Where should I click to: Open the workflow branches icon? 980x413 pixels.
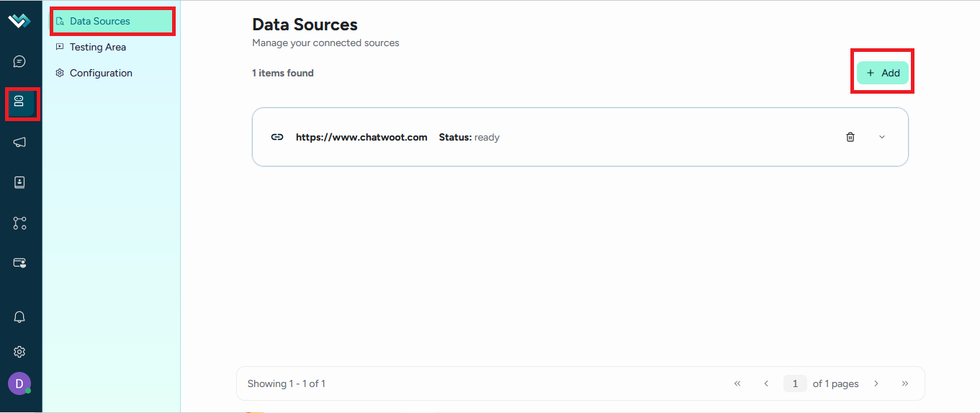pos(19,223)
